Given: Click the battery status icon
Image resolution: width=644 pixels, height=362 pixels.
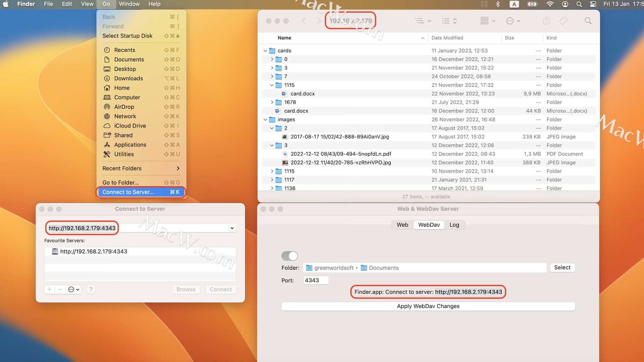Looking at the screenshot, I should click(532, 4).
